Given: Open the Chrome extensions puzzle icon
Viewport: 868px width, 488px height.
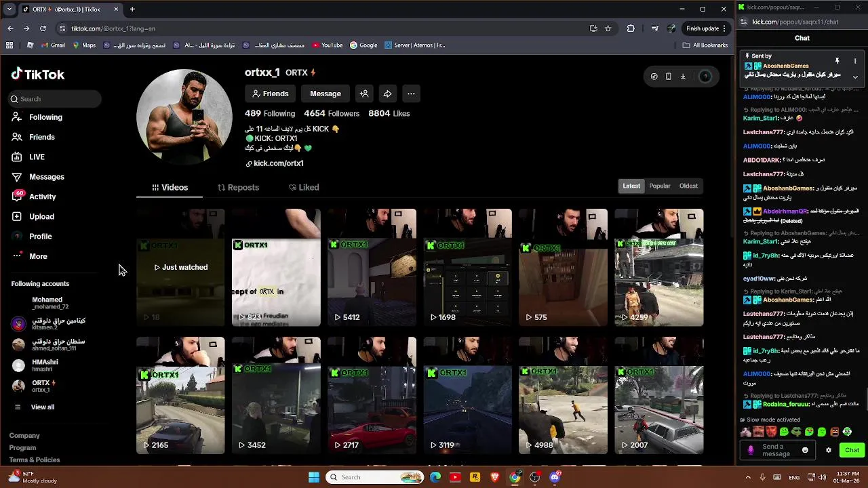Looking at the screenshot, I should coord(631,28).
